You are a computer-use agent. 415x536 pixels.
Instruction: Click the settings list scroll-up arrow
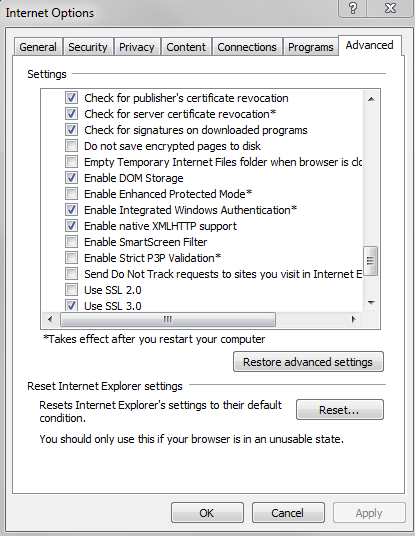[x=371, y=99]
